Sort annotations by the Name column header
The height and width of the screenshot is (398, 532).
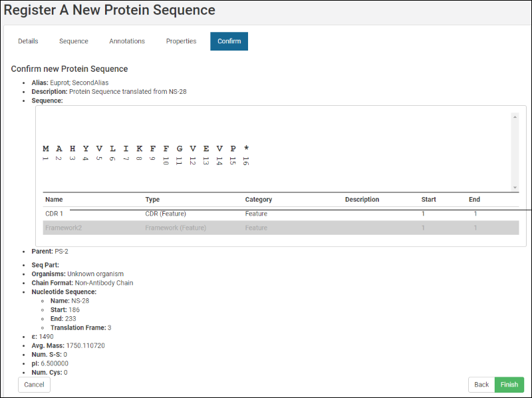coord(54,200)
